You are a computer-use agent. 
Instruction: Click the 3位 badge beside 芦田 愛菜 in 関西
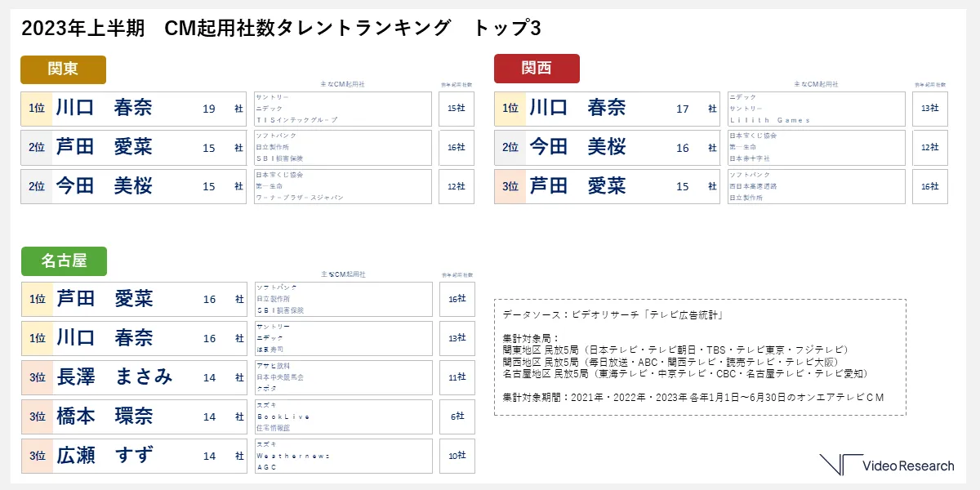pyautogui.click(x=510, y=187)
